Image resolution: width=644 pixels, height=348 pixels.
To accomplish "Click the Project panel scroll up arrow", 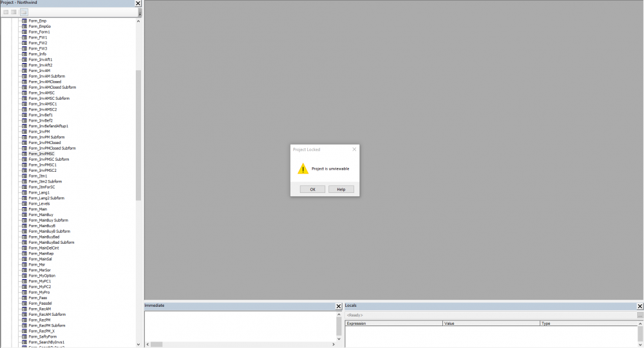I will [138, 21].
